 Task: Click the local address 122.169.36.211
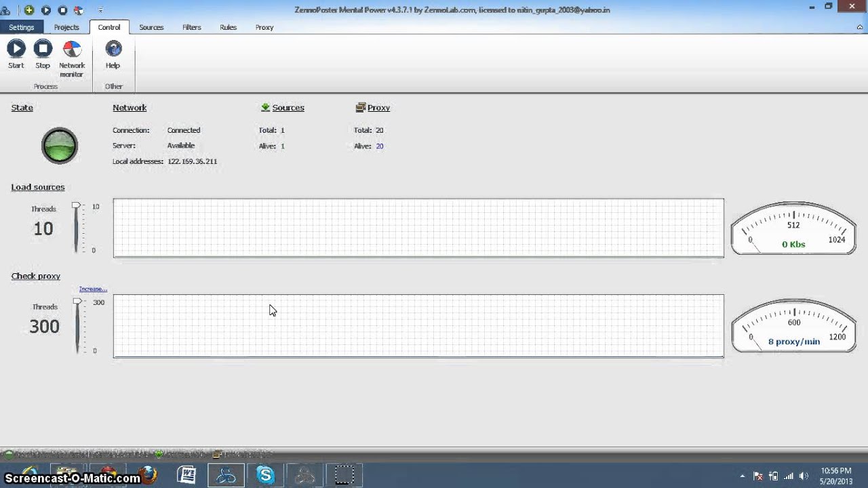coord(193,161)
